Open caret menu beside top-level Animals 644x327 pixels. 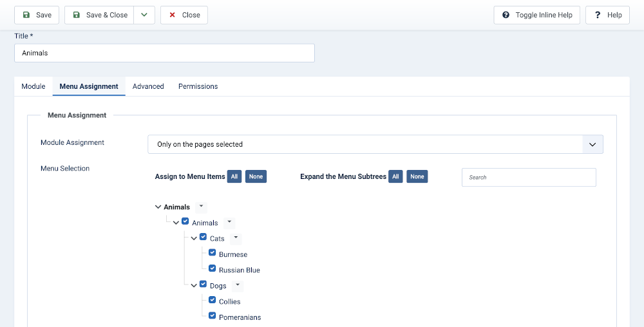pos(201,207)
